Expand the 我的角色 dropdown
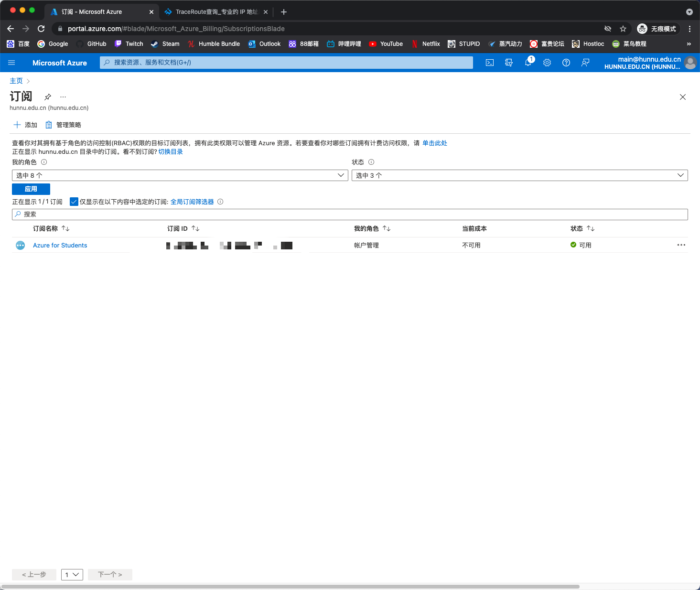This screenshot has width=700, height=590. coord(180,175)
